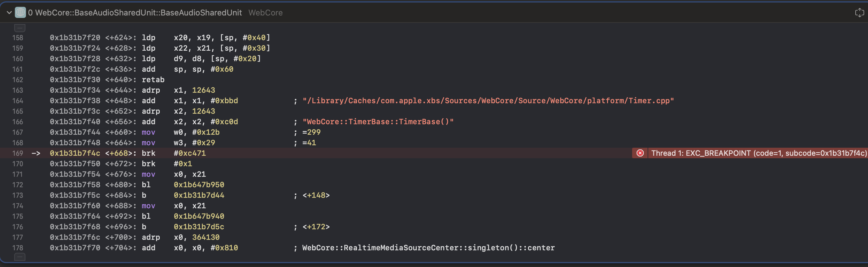868x267 pixels.
Task: Click the "WebCore::TimerBase::TimerBase()" string
Action: click(378, 122)
